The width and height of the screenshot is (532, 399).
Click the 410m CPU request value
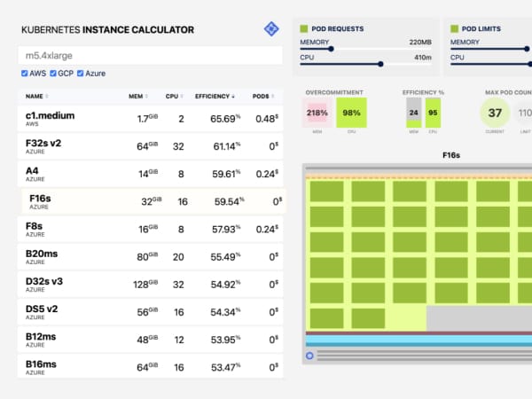(423, 58)
